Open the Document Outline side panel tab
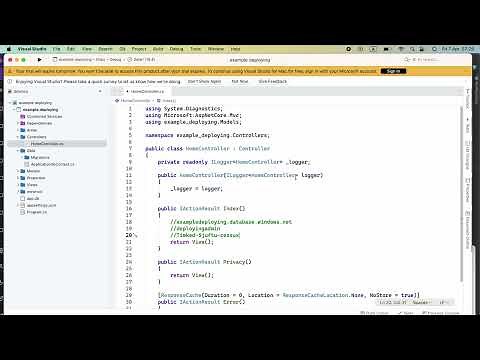 (x=468, y=230)
